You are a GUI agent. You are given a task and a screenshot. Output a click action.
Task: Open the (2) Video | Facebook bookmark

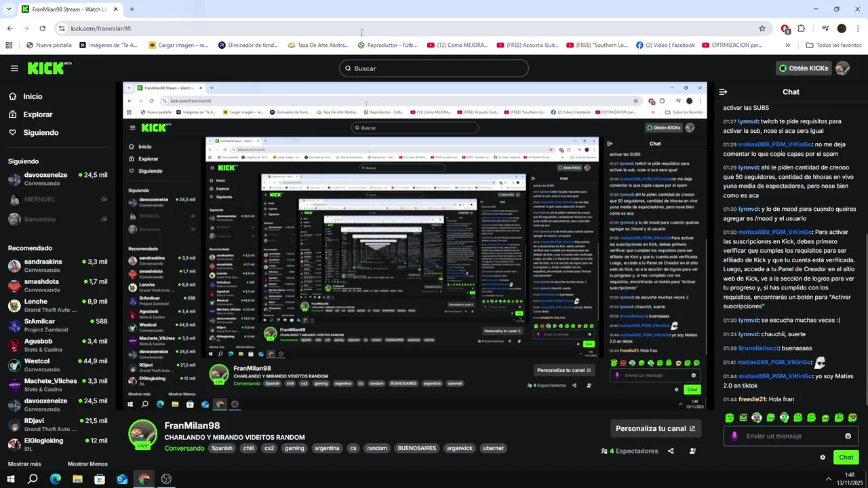pyautogui.click(x=665, y=45)
